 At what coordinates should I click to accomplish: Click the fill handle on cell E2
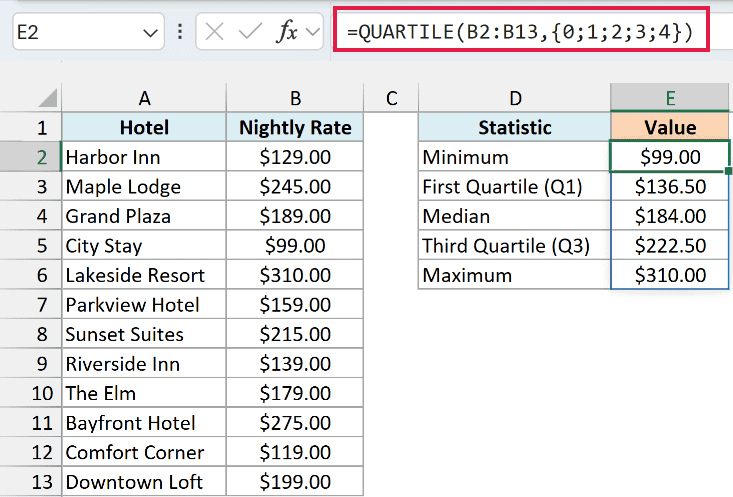728,171
